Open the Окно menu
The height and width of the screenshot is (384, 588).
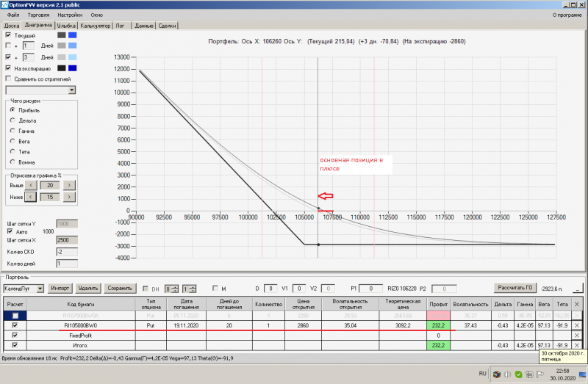tap(96, 15)
